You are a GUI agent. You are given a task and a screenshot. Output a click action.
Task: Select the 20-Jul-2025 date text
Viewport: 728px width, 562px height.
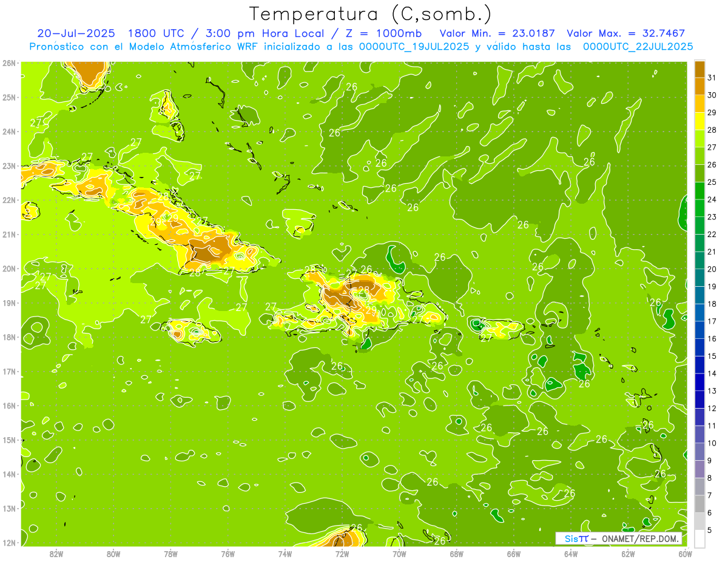click(x=76, y=33)
